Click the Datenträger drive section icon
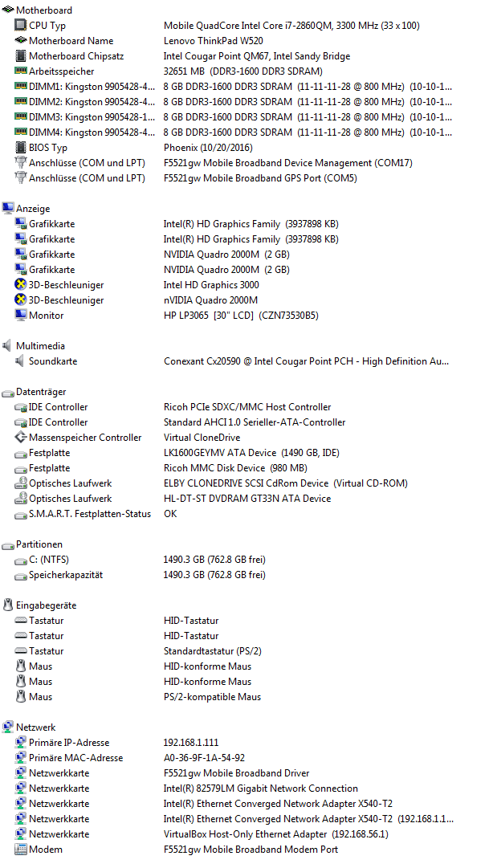The width and height of the screenshot is (493, 868). [x=8, y=393]
